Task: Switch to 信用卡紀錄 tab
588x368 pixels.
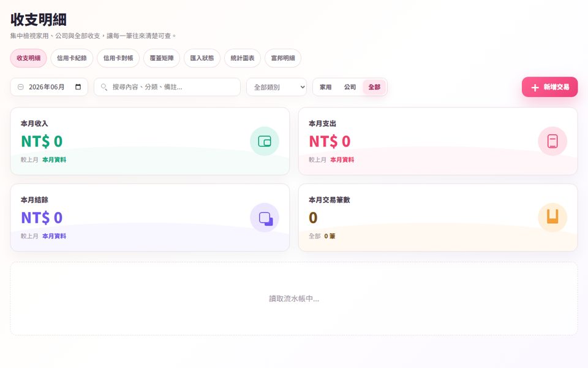Action: pyautogui.click(x=72, y=58)
